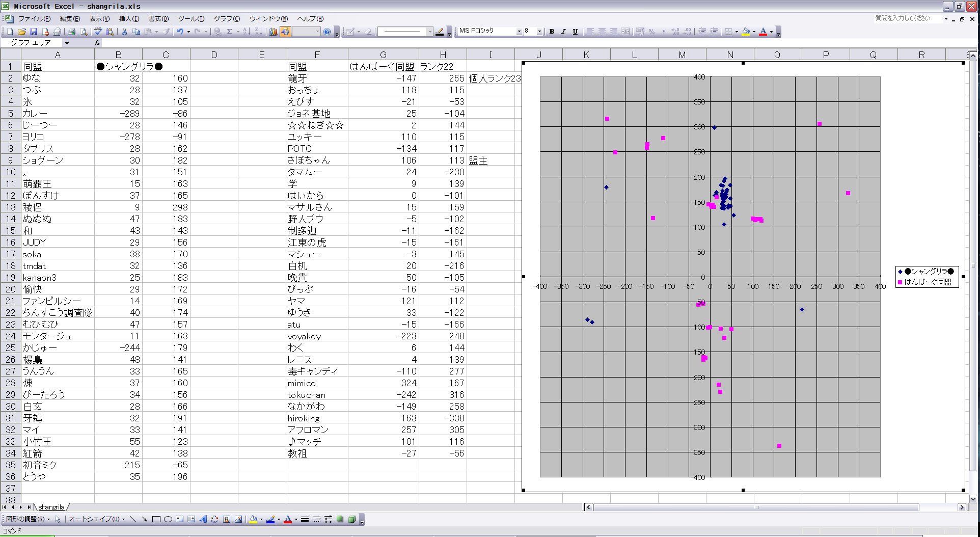
Task: Click the Print icon in the toolbar
Action: pos(71,32)
